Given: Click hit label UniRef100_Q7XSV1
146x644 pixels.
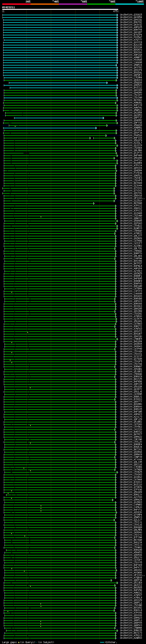Looking at the screenshot, I should click(x=131, y=188).
